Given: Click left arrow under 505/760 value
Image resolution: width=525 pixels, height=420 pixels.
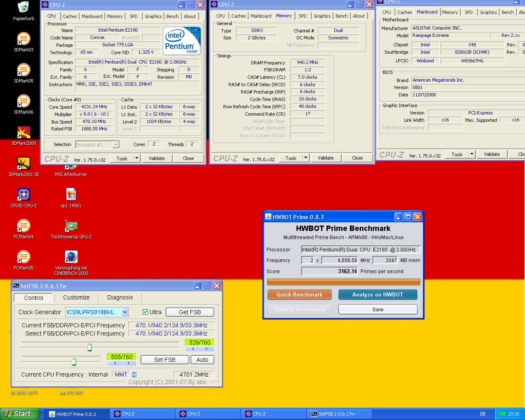Looking at the screenshot, I should click(114, 363).
